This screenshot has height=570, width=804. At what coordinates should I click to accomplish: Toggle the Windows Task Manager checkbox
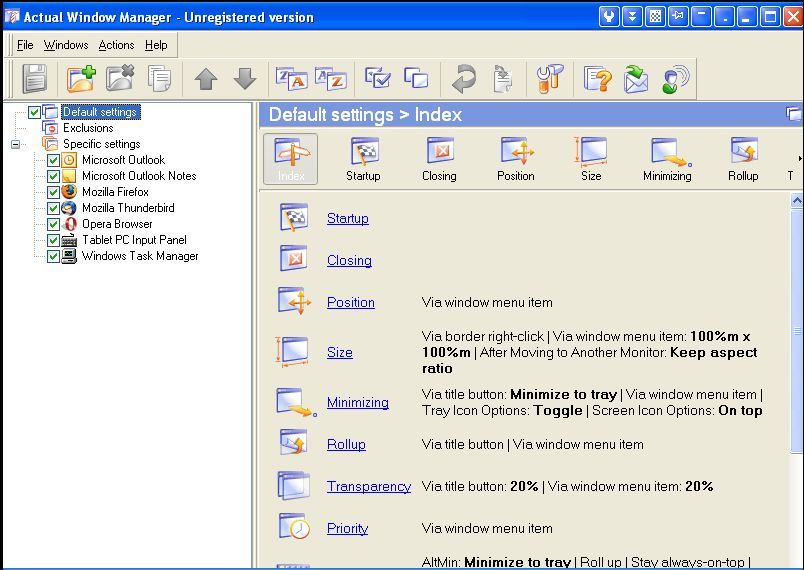pyautogui.click(x=53, y=256)
